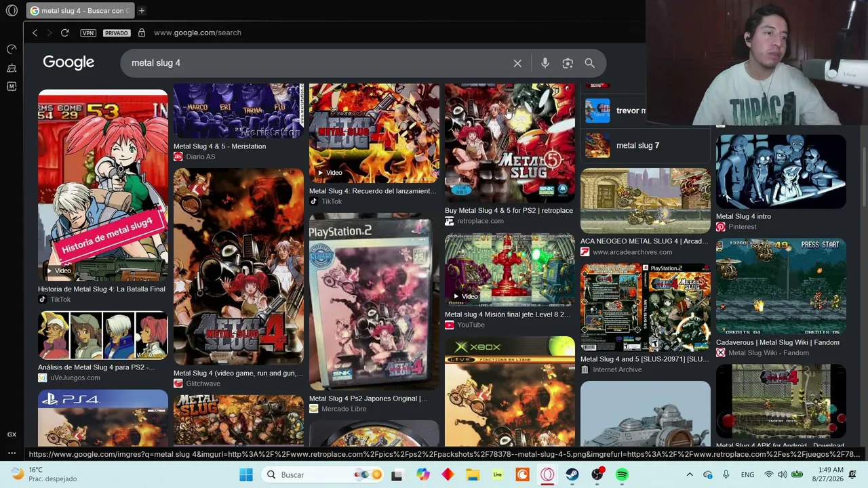The image size is (868, 488).
Task: Launch Copilot from the taskbar
Action: click(x=422, y=474)
